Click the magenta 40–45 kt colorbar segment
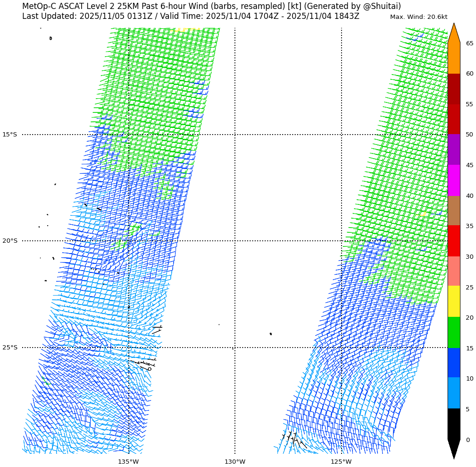This screenshot has height=467, width=476. click(453, 180)
